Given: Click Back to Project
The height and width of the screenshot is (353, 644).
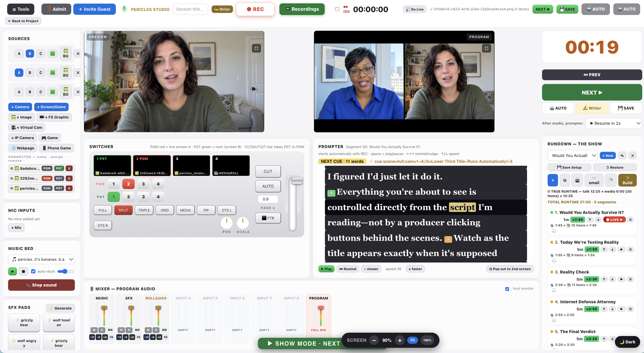Looking at the screenshot, I should (23, 21).
